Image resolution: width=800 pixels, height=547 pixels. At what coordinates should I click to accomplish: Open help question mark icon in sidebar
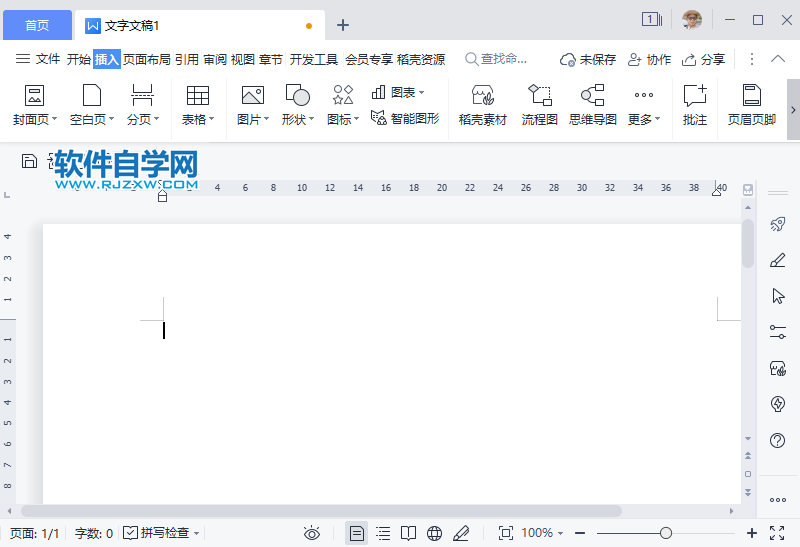778,440
